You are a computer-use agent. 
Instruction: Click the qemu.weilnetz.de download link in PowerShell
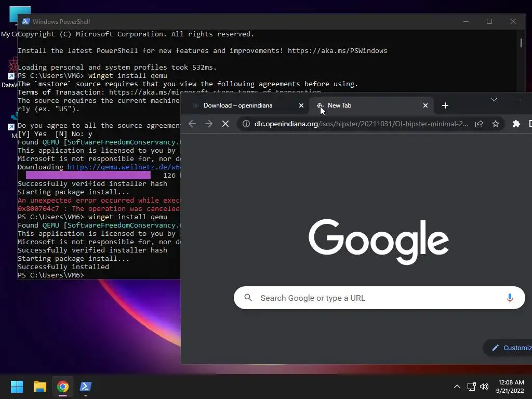pyautogui.click(x=124, y=167)
